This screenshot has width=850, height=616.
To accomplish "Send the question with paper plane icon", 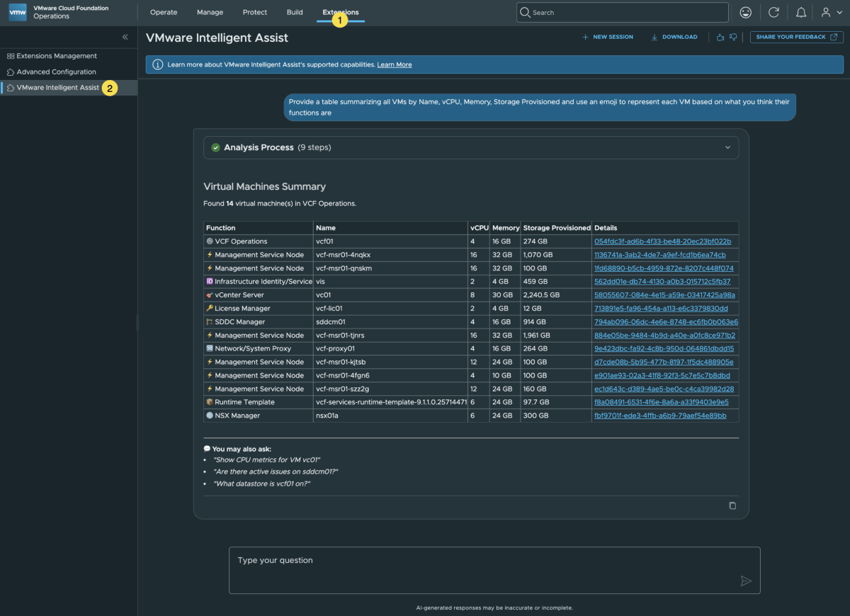I will coord(745,581).
